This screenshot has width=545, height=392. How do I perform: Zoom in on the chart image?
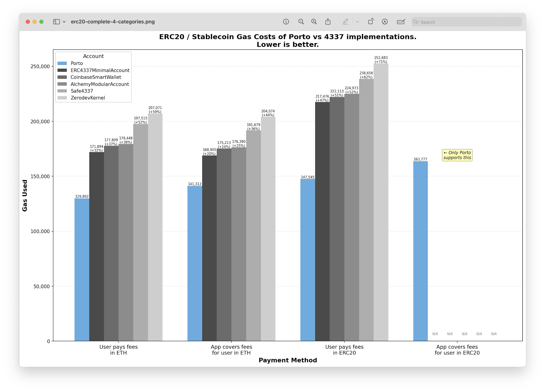314,22
